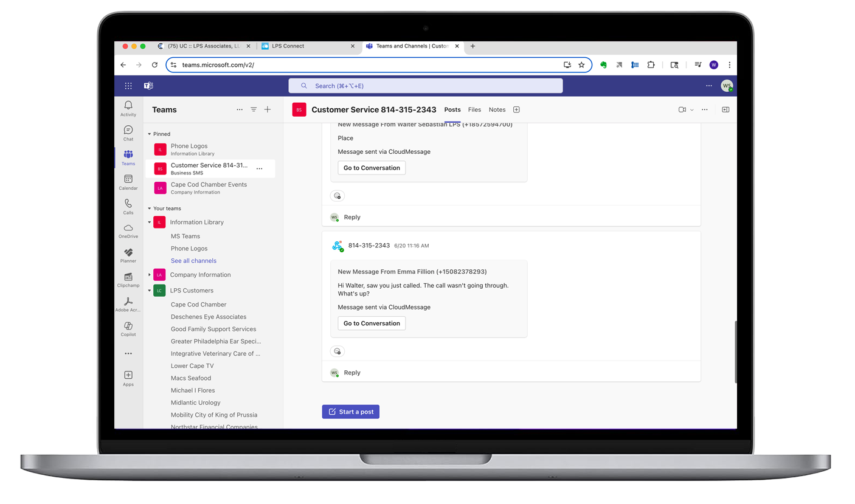Image resolution: width=855 pixels, height=504 pixels.
Task: Open Chat from the left rail
Action: (x=128, y=133)
